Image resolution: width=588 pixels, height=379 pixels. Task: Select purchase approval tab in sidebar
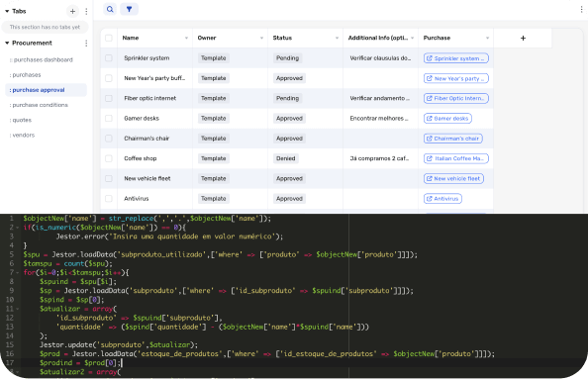click(46, 90)
